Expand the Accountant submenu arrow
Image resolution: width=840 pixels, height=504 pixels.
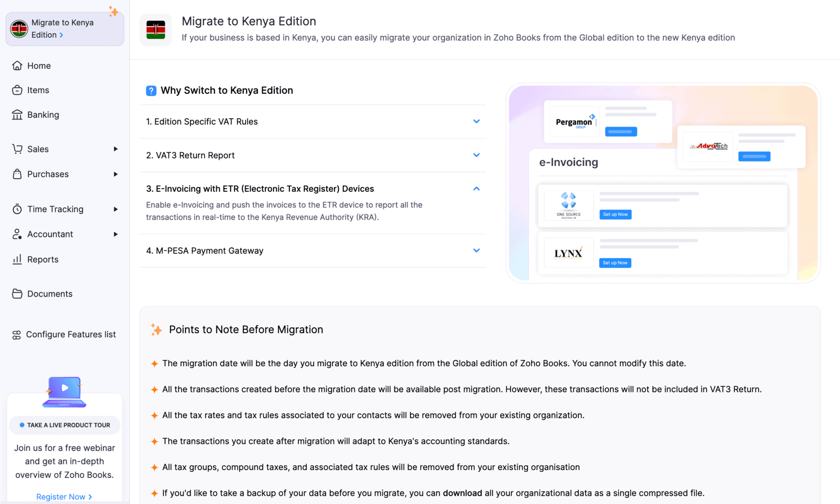point(115,234)
